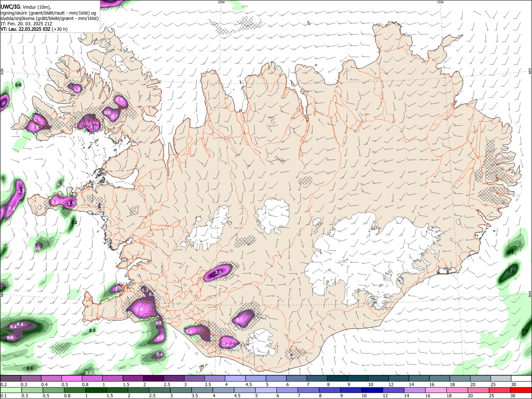Click the '1.0' value in the Westfjords

77,89
